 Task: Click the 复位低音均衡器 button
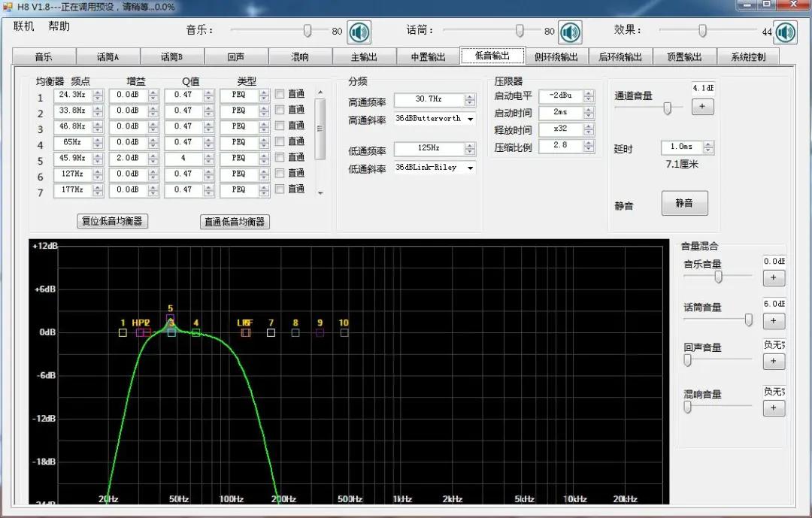tap(112, 222)
